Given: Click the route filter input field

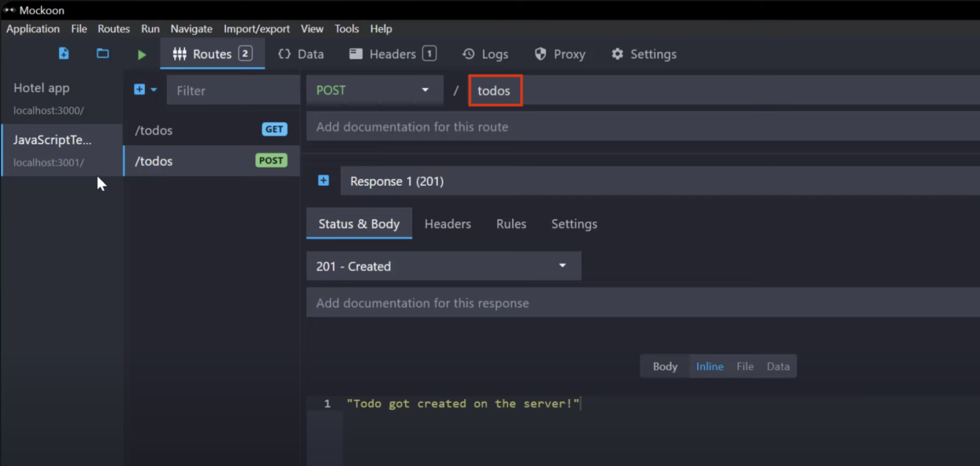Looking at the screenshot, I should coord(232,90).
